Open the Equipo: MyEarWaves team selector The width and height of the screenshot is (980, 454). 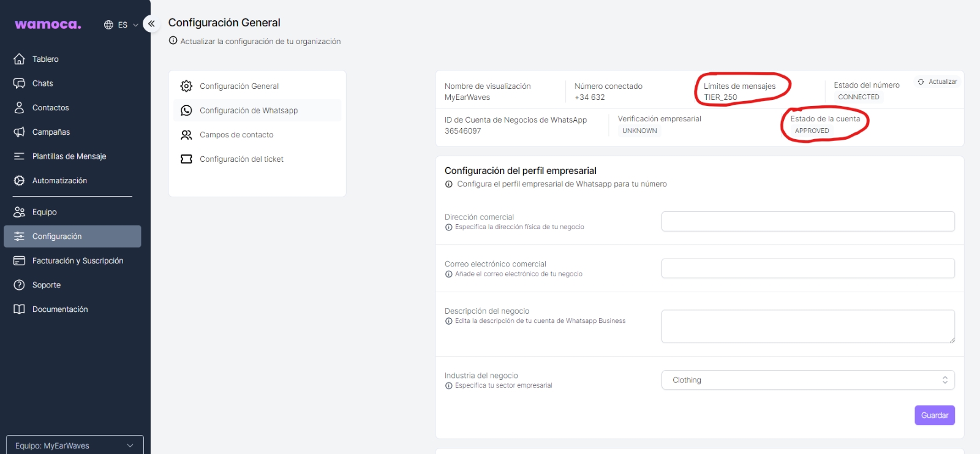(75, 445)
